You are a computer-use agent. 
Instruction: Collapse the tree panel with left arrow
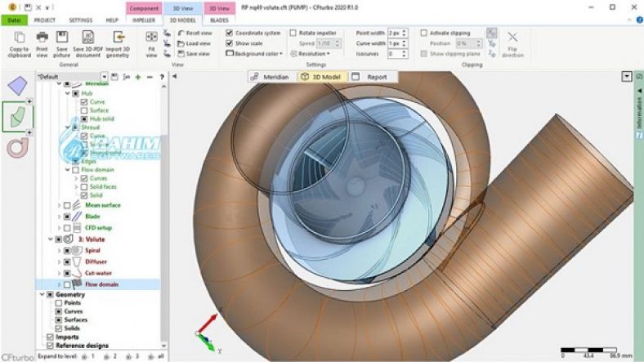click(175, 76)
